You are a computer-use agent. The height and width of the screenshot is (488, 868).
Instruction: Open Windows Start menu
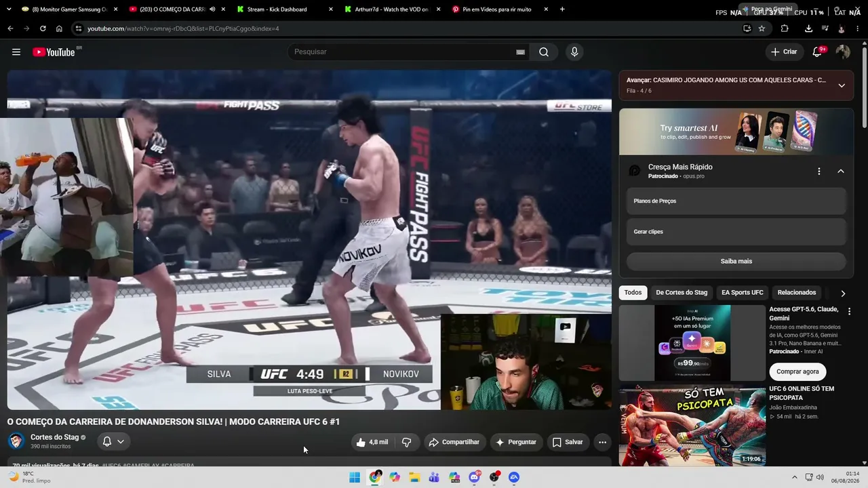[x=355, y=477]
